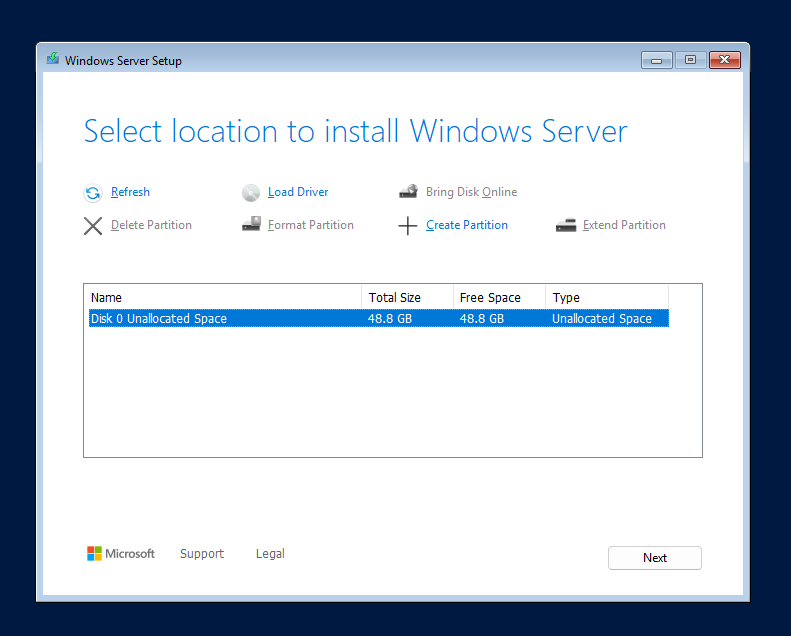Image resolution: width=791 pixels, height=636 pixels.
Task: Open the Support link
Action: 202,554
